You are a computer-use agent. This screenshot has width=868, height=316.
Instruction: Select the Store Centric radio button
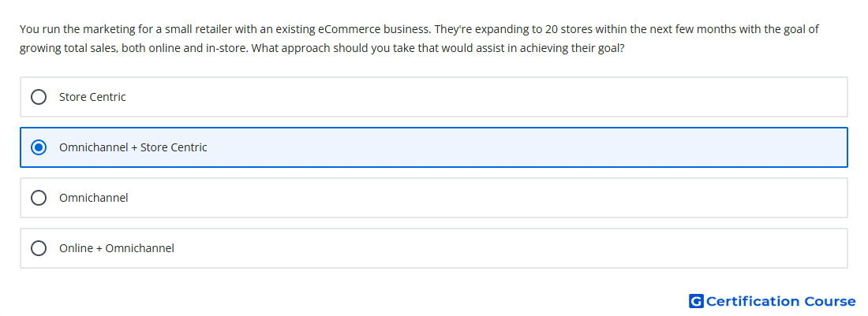tap(39, 97)
